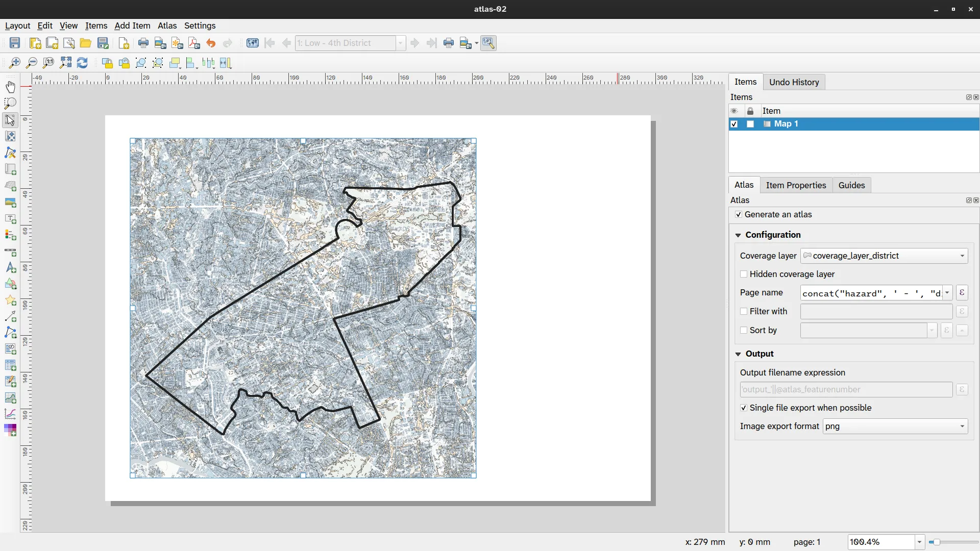Screen dimensions: 980x551
Task: Click the Refresh View icon
Action: point(82,63)
